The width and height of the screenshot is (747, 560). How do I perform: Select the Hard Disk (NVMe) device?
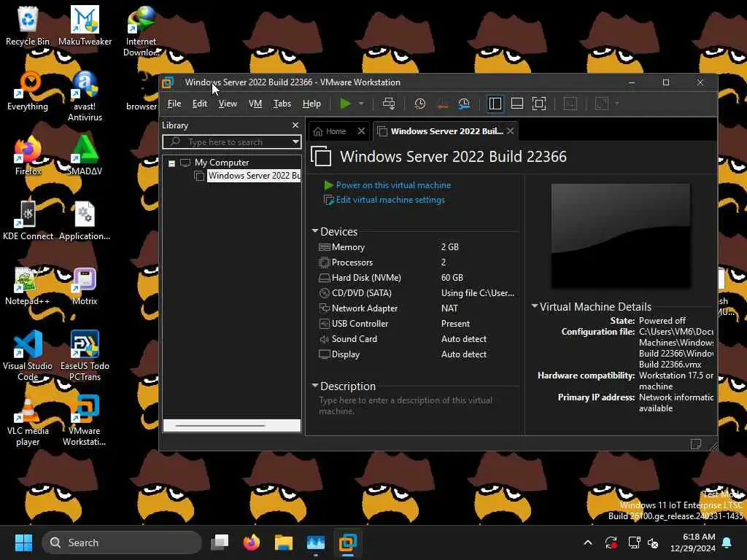[417, 278]
